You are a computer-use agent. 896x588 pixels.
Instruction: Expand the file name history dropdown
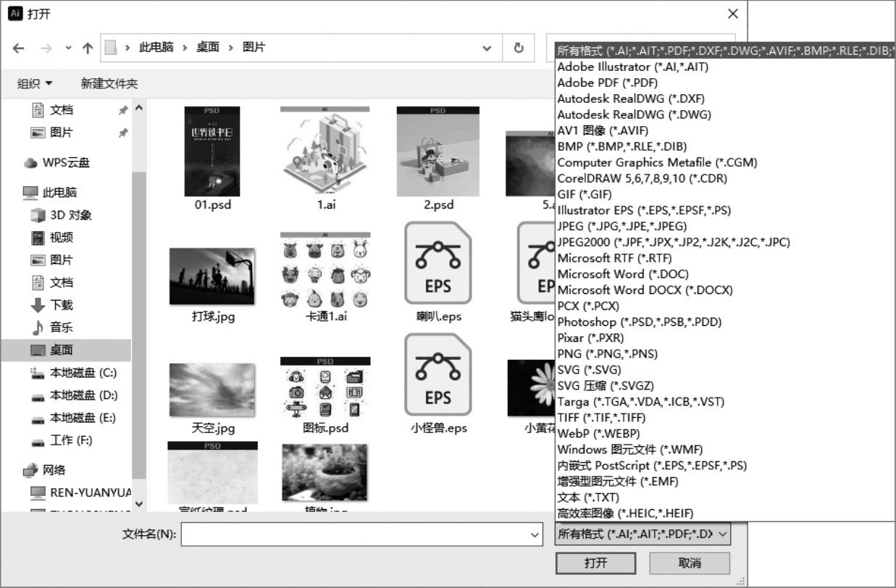pyautogui.click(x=535, y=535)
